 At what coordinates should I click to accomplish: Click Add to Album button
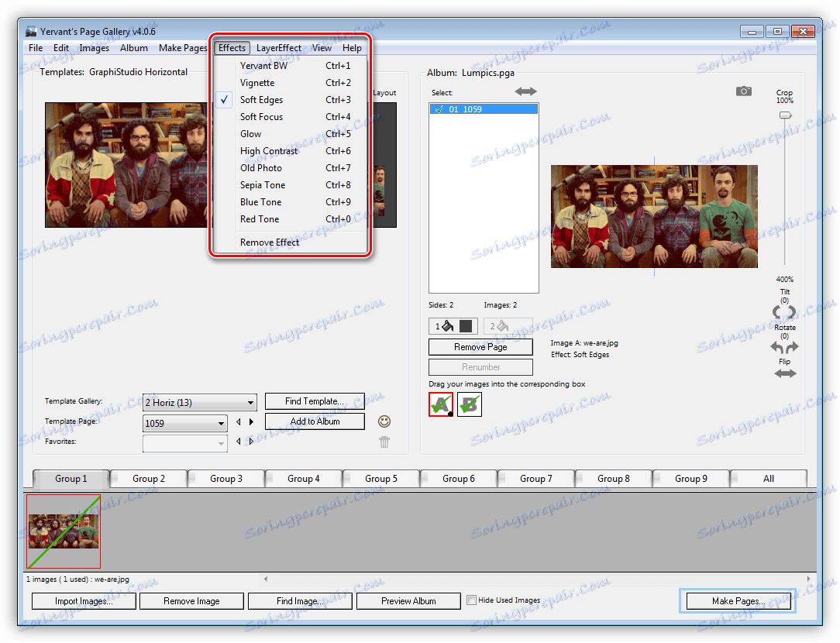click(315, 421)
